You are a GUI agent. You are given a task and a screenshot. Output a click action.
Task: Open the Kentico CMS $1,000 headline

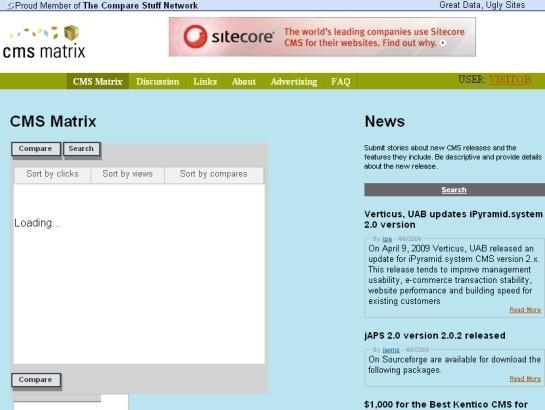click(446, 404)
